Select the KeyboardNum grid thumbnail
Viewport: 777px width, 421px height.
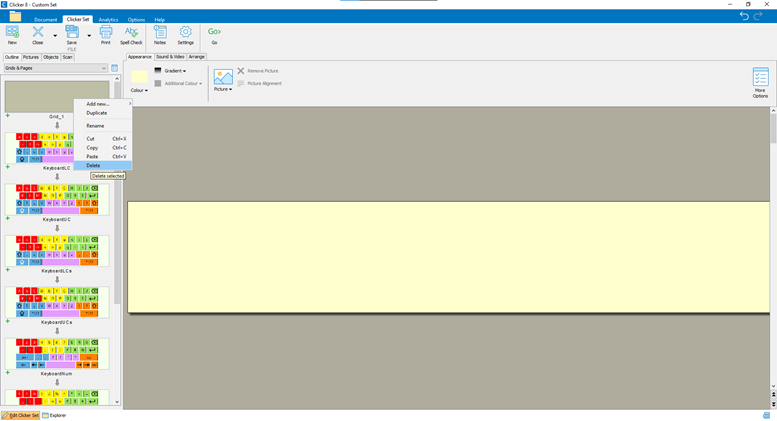(57, 354)
